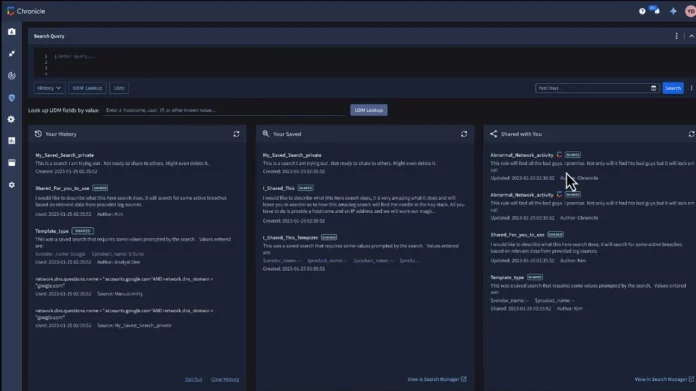
Task: Click the blue Search button
Action: (x=673, y=88)
